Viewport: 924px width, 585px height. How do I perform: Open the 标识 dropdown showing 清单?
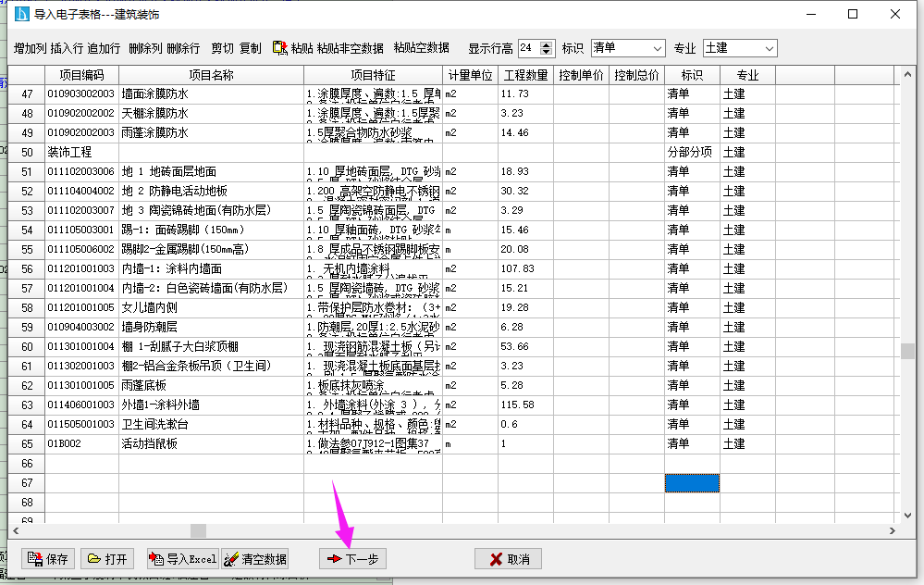628,48
